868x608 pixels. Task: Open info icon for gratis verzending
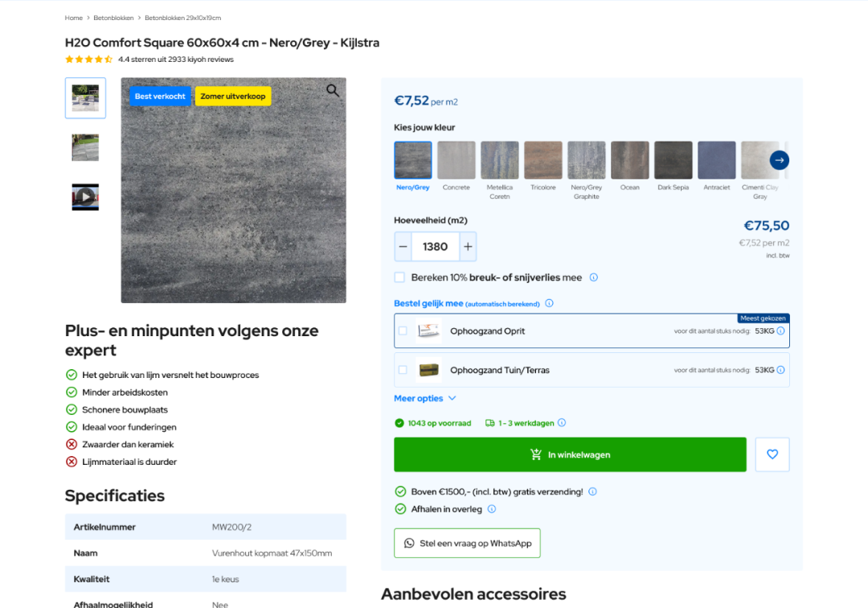click(x=592, y=491)
